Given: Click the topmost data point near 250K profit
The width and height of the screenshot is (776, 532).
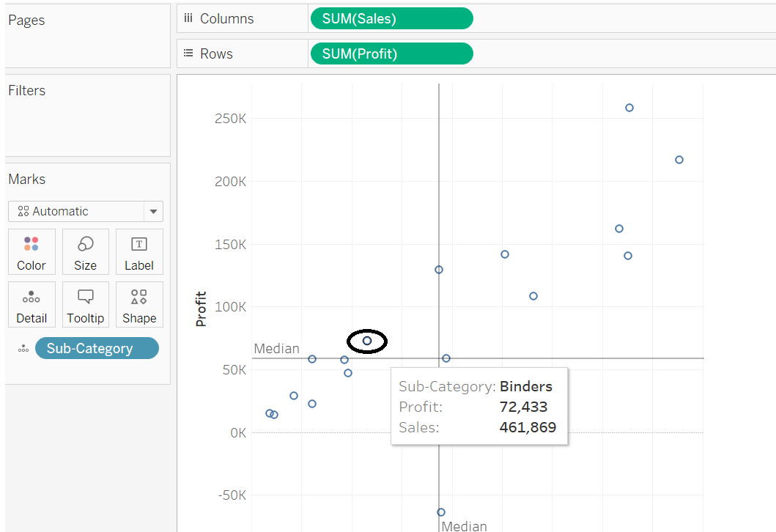Looking at the screenshot, I should tap(629, 107).
